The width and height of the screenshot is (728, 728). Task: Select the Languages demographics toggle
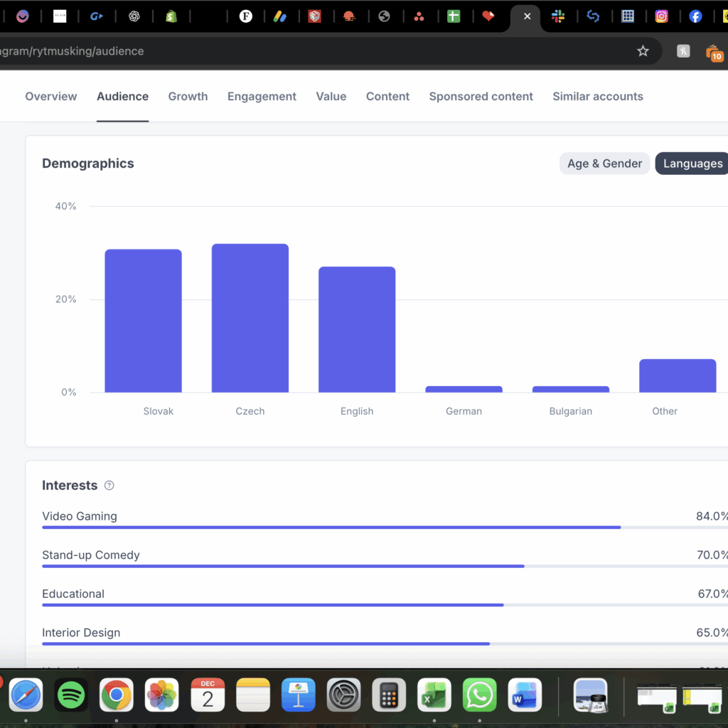(692, 164)
